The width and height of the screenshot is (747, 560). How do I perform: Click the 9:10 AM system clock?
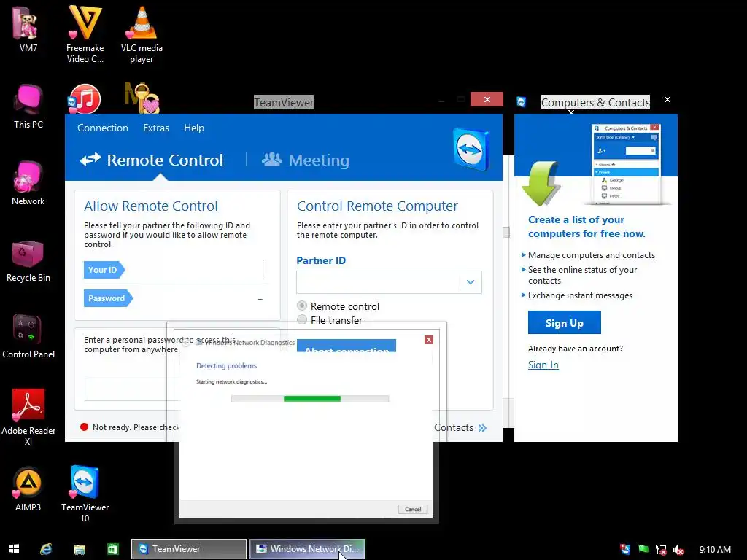[x=715, y=550]
